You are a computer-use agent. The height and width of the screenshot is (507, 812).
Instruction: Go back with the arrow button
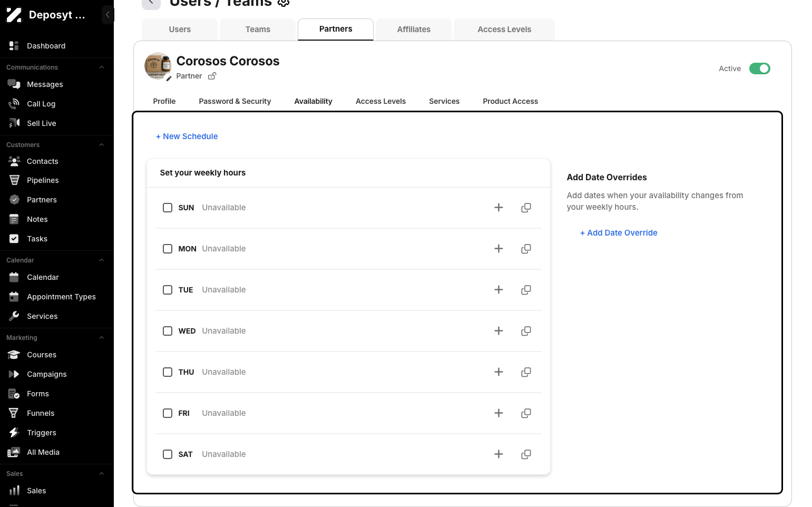(151, 3)
